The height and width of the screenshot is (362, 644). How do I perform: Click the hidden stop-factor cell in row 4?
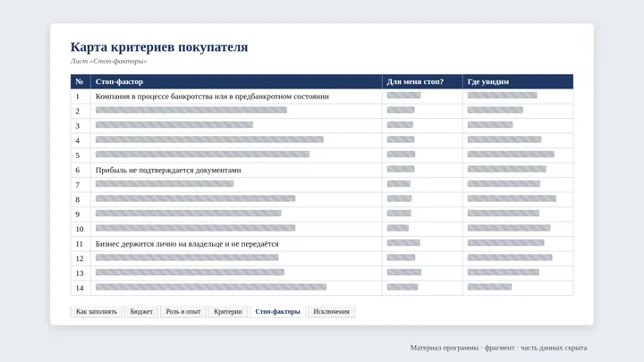[x=236, y=141]
